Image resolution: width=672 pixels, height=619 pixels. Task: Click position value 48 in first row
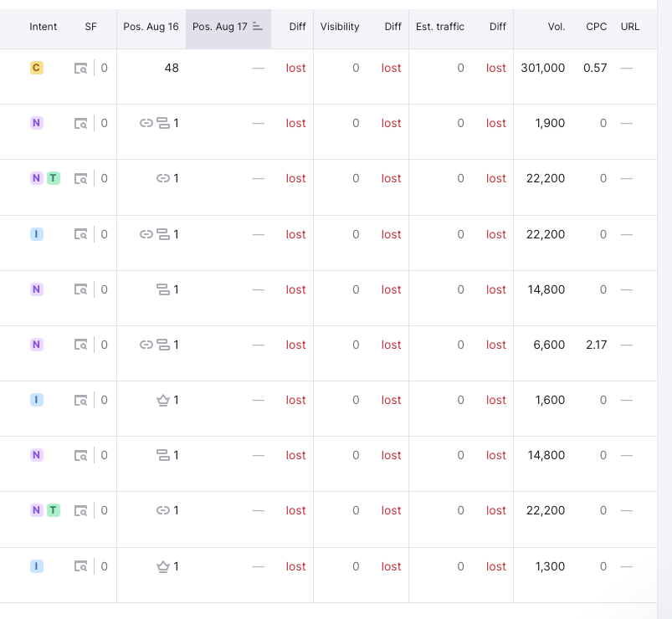(x=172, y=68)
